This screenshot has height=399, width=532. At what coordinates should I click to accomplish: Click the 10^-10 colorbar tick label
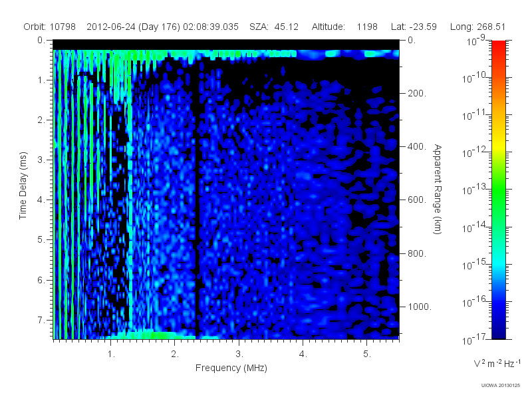point(475,78)
